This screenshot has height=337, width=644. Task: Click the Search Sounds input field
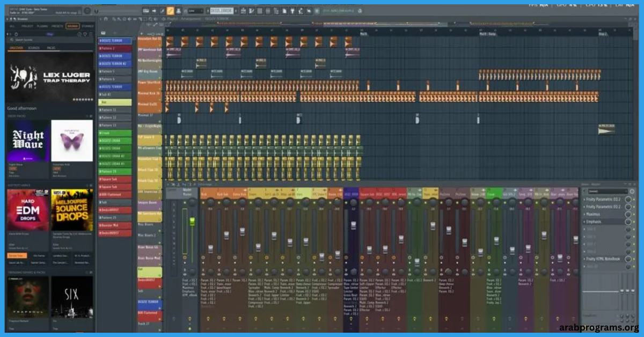[x=50, y=40]
